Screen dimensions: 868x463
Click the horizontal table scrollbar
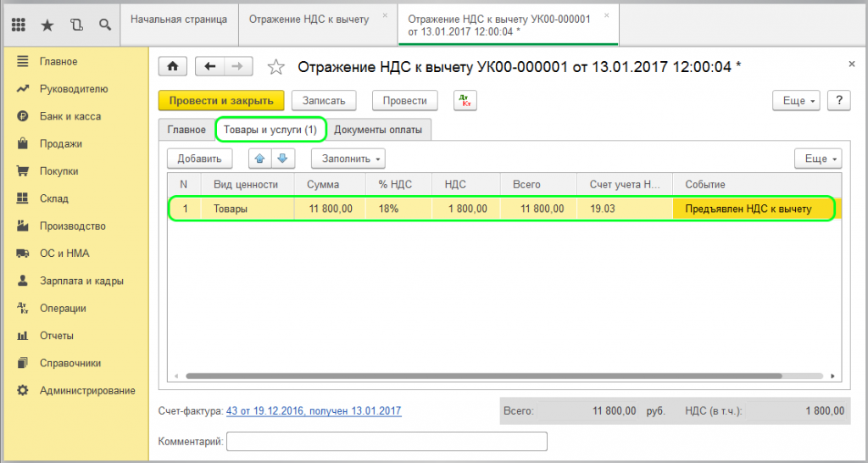pos(484,376)
